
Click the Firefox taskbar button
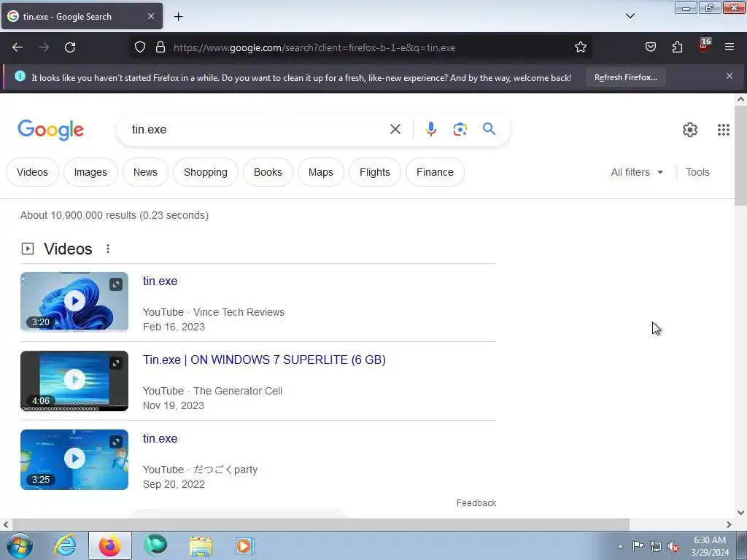tap(110, 545)
